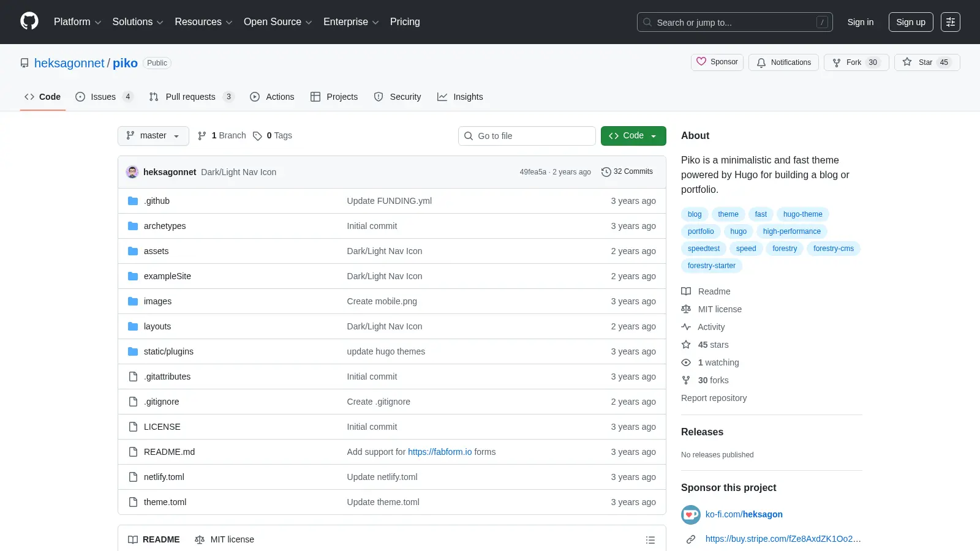The height and width of the screenshot is (551, 980).
Task: Click the link icon beside Stripe URL
Action: (x=691, y=539)
